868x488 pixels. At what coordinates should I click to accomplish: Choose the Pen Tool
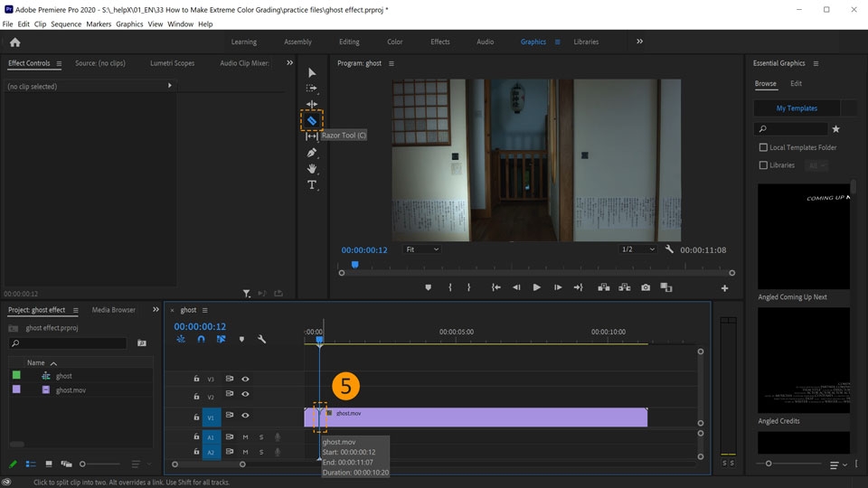click(312, 153)
